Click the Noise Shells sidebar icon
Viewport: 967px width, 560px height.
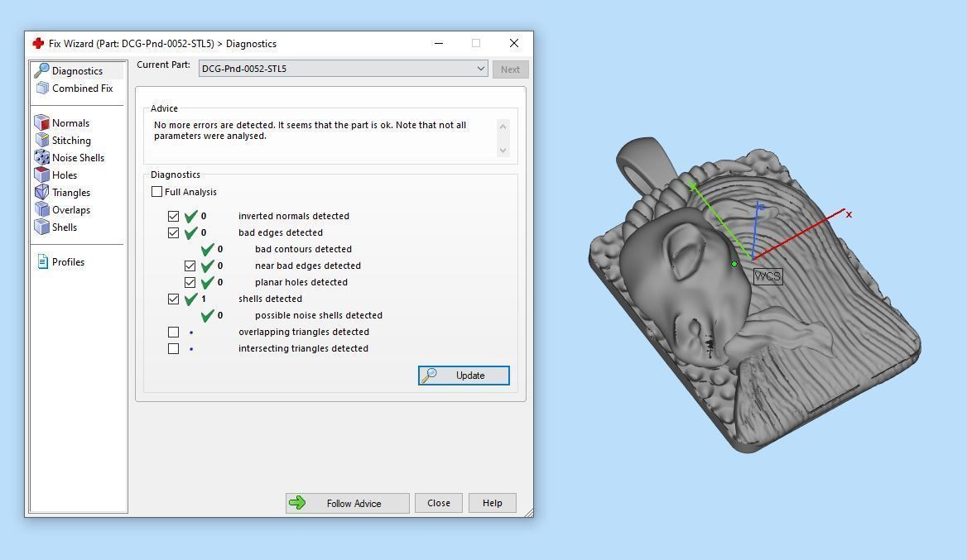point(41,157)
